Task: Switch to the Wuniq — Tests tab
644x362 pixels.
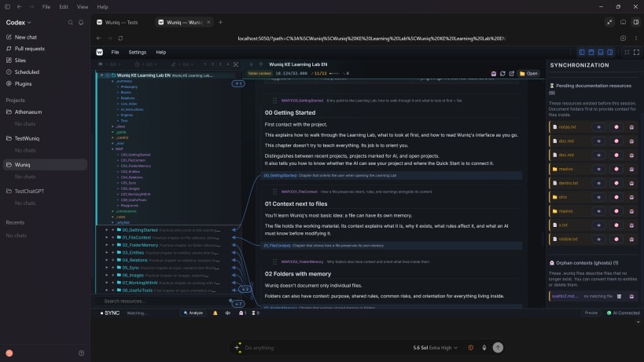Action: [x=118, y=23]
